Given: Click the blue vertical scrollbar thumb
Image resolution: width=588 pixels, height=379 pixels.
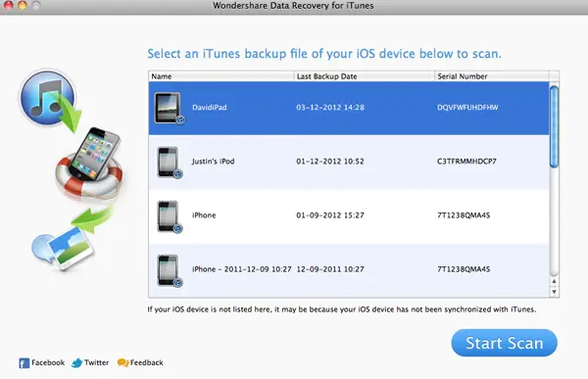Looking at the screenshot, I should coord(554,126).
